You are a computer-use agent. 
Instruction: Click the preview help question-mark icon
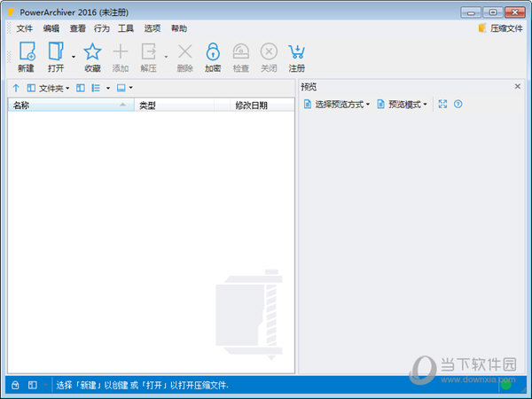(458, 104)
